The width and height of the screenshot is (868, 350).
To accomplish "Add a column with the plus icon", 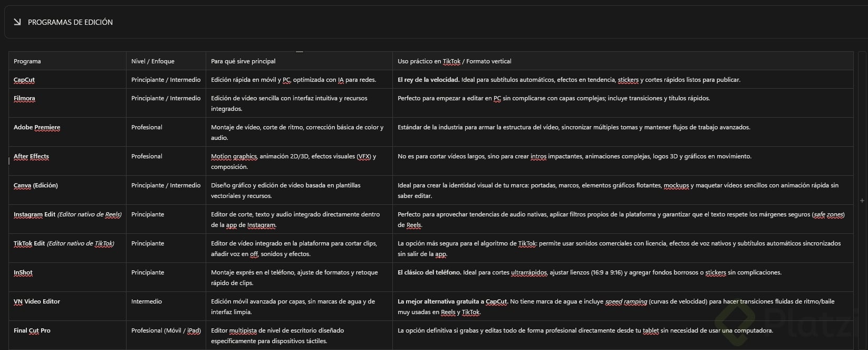I will click(862, 201).
